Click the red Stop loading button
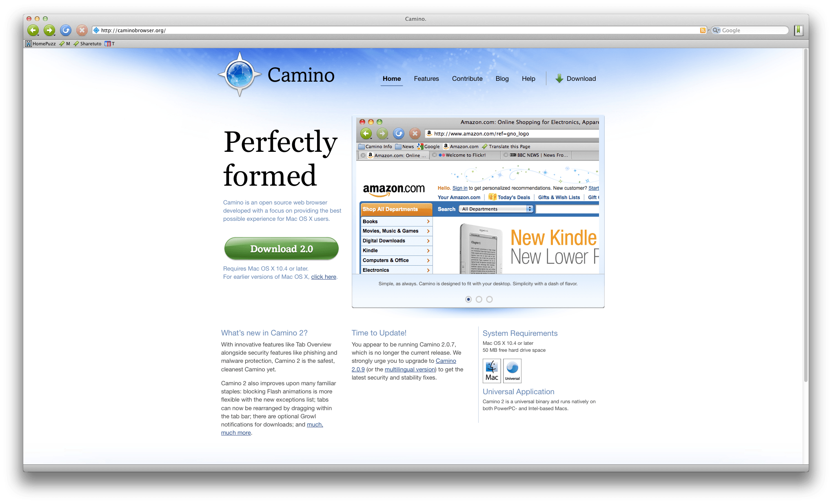Viewport: 832px width, 504px height. pyautogui.click(x=82, y=30)
